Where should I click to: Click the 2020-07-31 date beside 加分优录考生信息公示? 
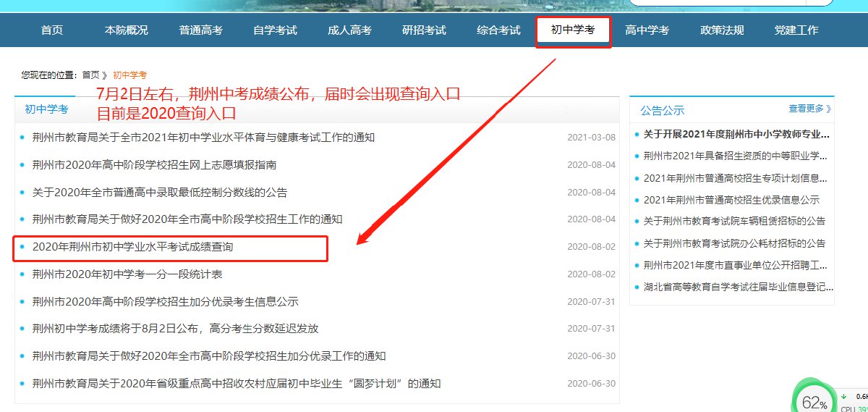click(x=592, y=302)
